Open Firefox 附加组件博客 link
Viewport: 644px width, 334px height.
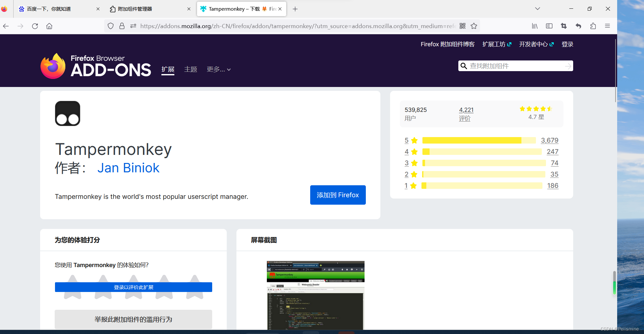(x=448, y=44)
